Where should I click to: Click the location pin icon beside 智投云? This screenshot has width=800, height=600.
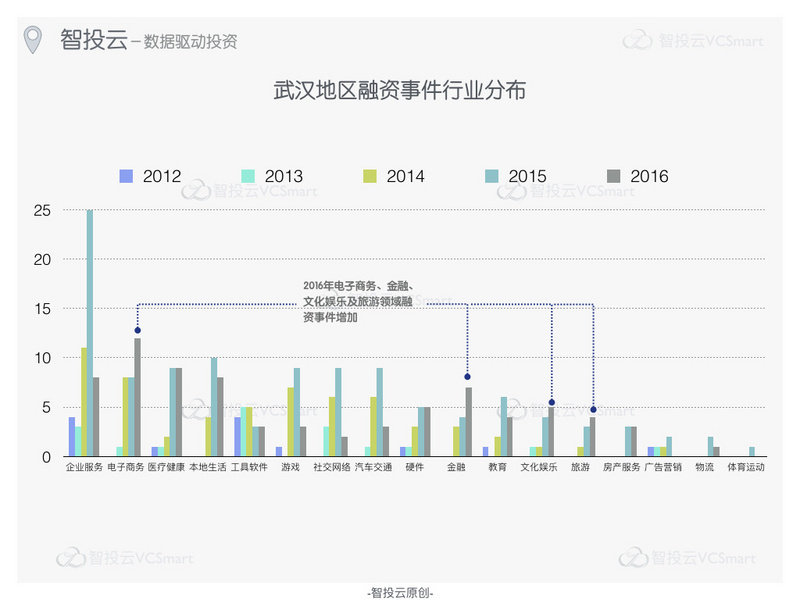[35, 40]
